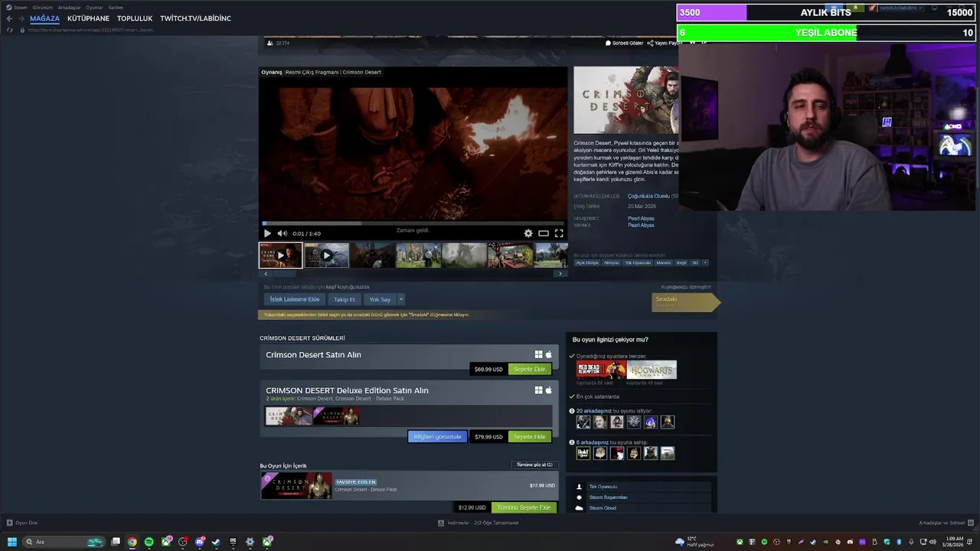Open the Pearl Abyss developer link
Image resolution: width=980 pixels, height=551 pixels.
tap(641, 218)
